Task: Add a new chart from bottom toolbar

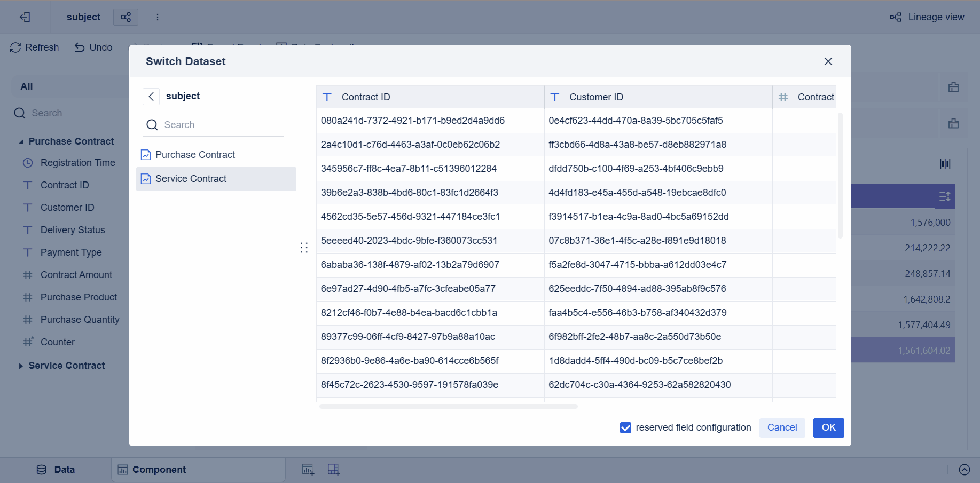Action: click(308, 469)
